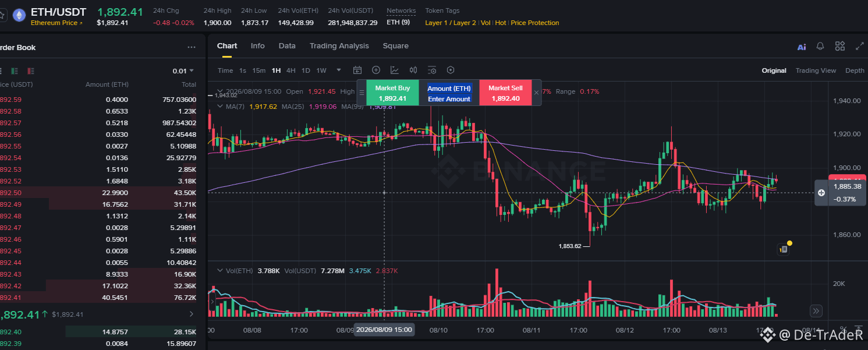The width and height of the screenshot is (868, 350).
Task: Jump to latest candle double-arrow button
Action: pyautogui.click(x=817, y=311)
